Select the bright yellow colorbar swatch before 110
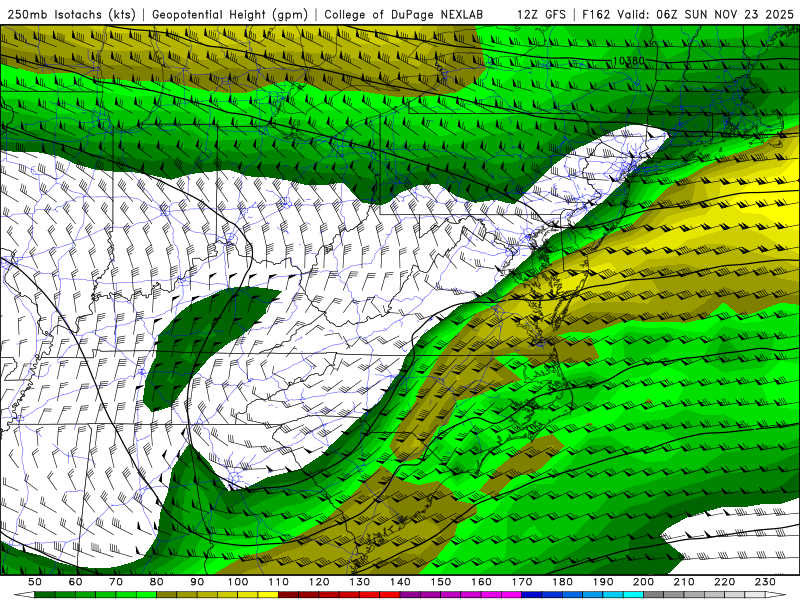This screenshot has width=800, height=600. [x=268, y=595]
